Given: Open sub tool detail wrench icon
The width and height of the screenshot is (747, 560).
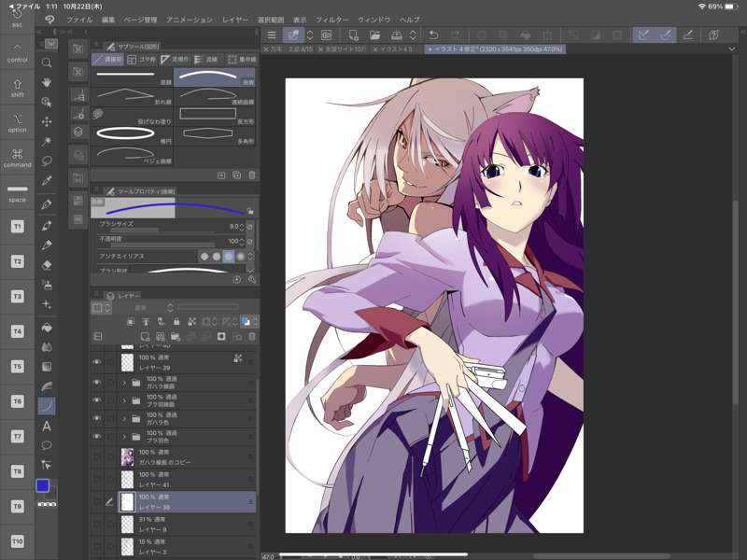Looking at the screenshot, I should tap(251, 279).
